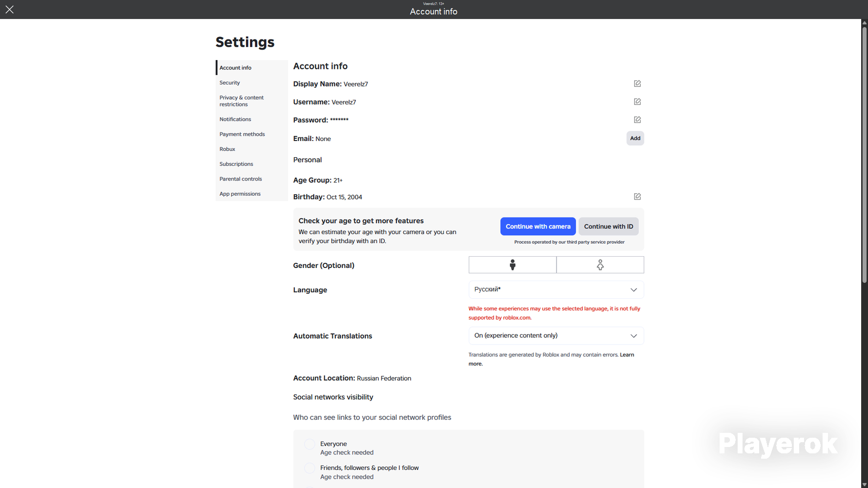Close the Account info window via X
This screenshot has height=488, width=868.
click(x=9, y=9)
